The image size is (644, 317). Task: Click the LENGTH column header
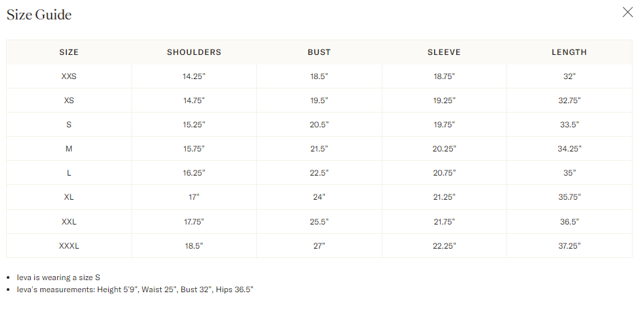(569, 52)
